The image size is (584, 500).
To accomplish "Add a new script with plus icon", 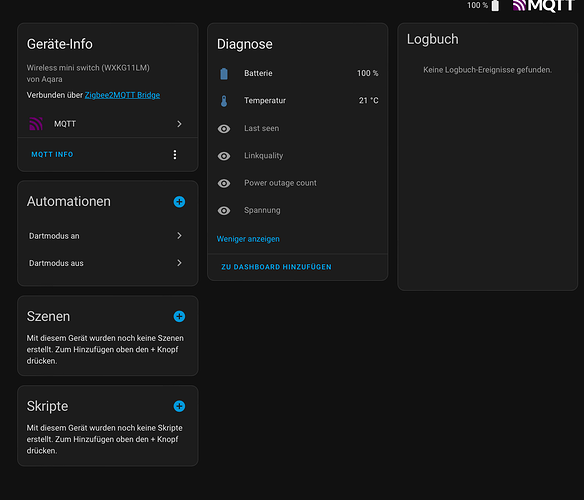I will tap(179, 406).
